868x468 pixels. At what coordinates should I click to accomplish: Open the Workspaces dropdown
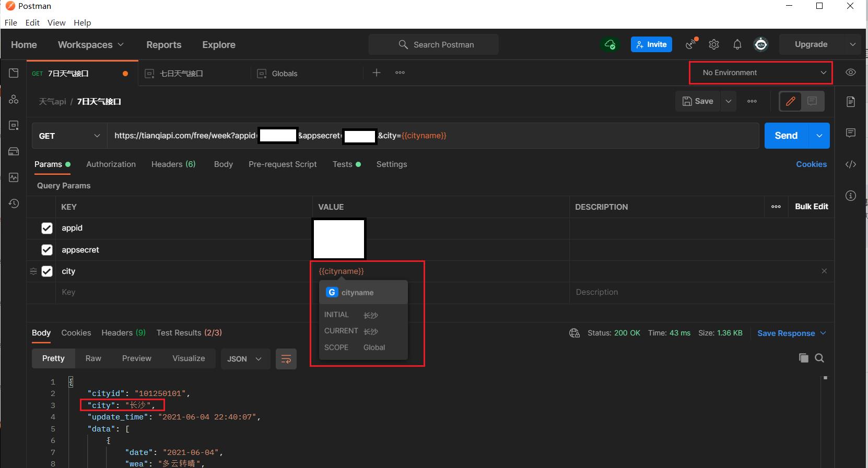point(91,44)
